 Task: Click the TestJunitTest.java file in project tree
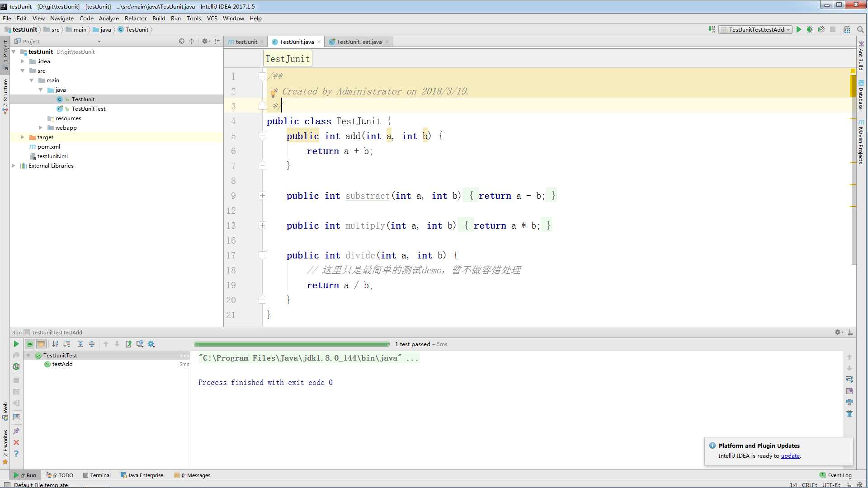[88, 108]
